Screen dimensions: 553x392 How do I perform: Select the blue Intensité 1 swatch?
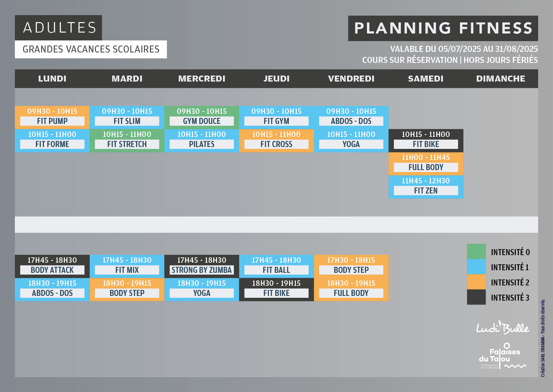pyautogui.click(x=476, y=267)
